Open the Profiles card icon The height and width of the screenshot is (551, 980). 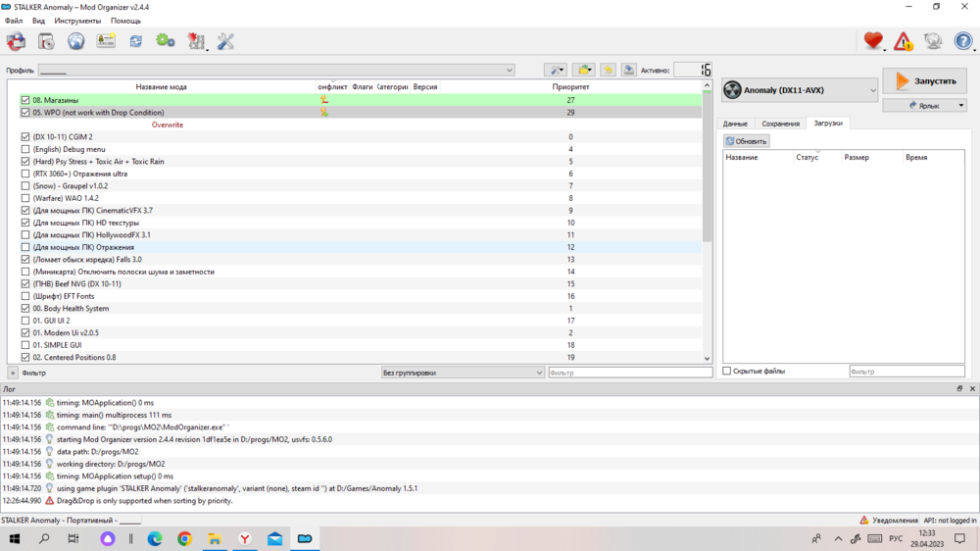point(106,41)
